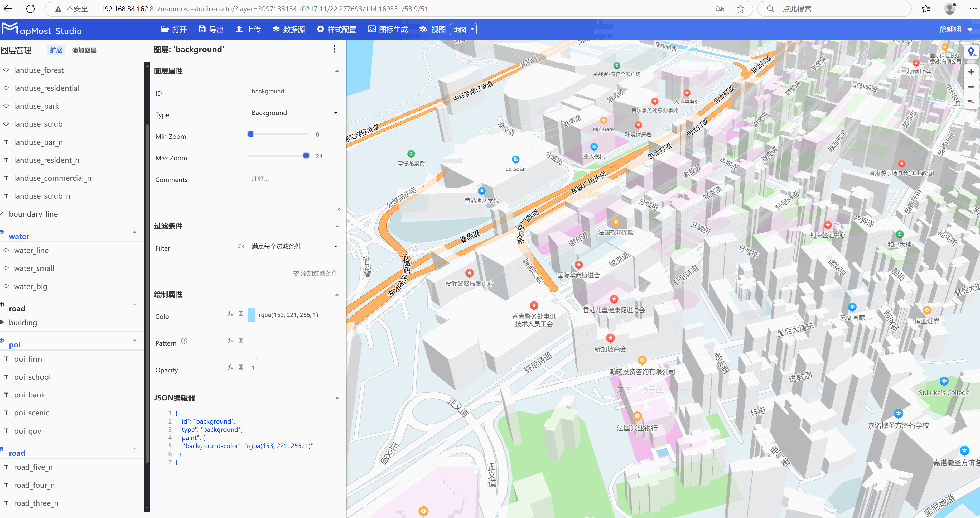Click the fx function icon beside Color
The image size is (980, 518).
230,314
